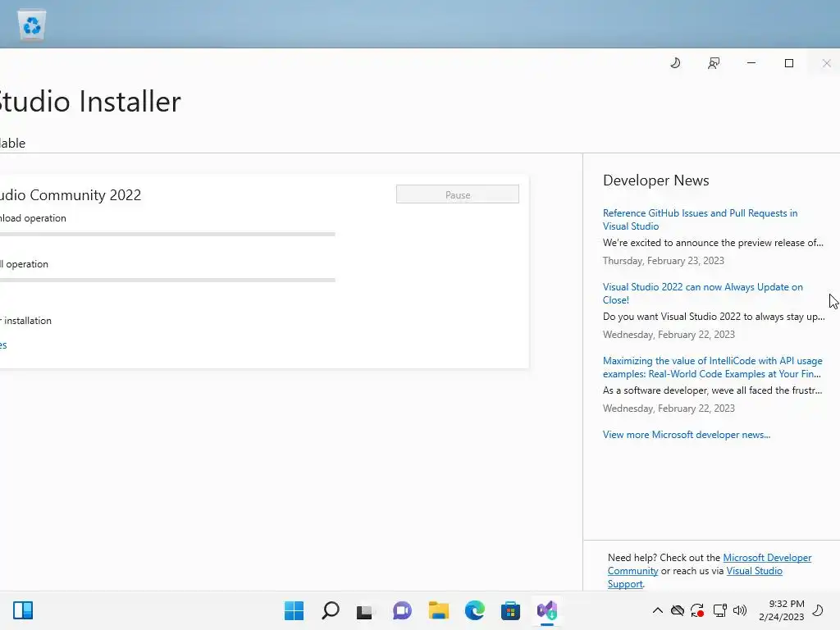
Task: Open the clock showing 9:32 PM
Action: tap(782, 610)
